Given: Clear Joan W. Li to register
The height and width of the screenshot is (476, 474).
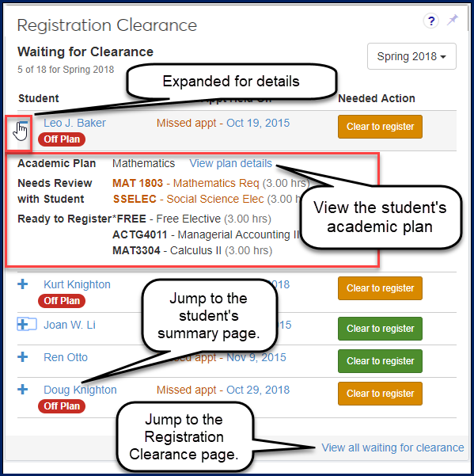Looking at the screenshot, I should [x=380, y=329].
